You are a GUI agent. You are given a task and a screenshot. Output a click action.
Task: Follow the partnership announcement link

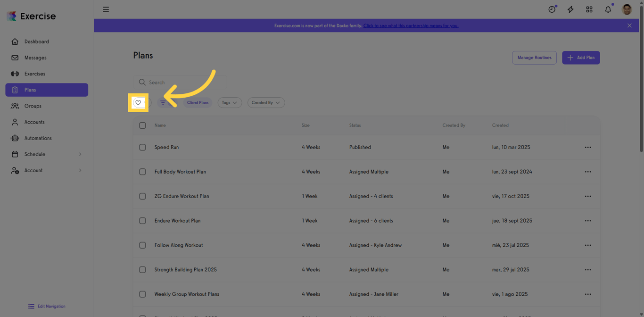pos(411,25)
